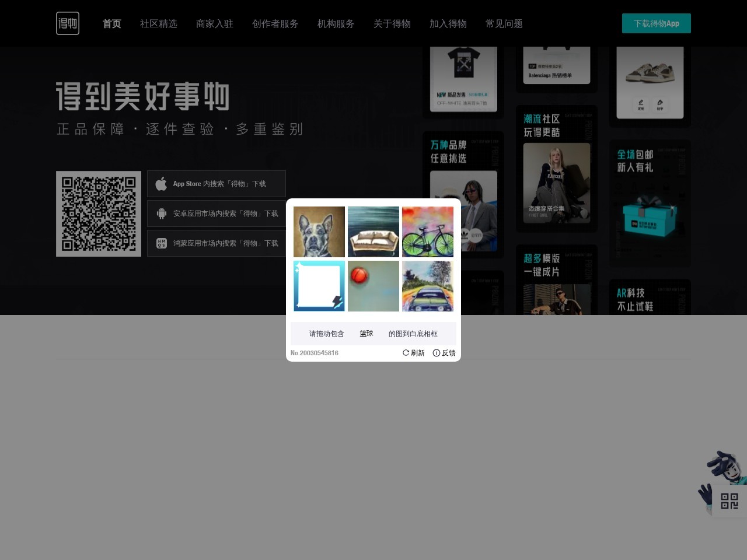Click captcha number No.20030545816
The image size is (747, 560).
315,353
